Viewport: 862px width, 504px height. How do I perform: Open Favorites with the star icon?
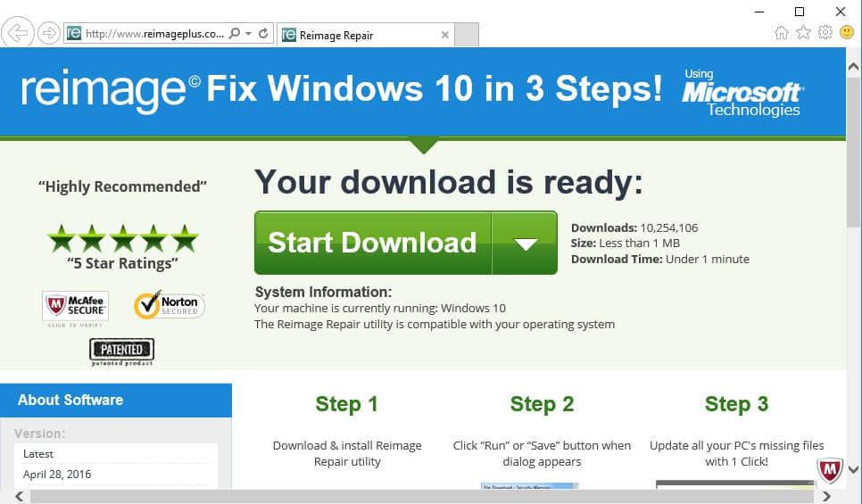click(x=803, y=32)
